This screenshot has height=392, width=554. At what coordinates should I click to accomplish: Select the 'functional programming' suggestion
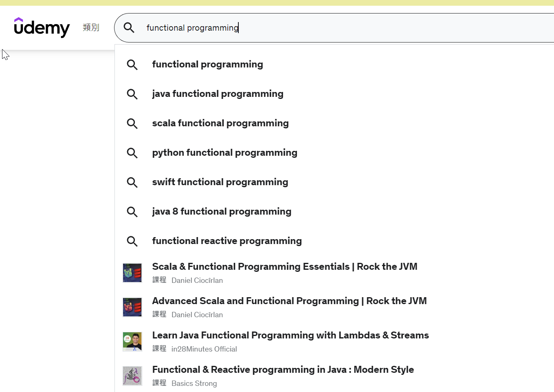coord(207,65)
